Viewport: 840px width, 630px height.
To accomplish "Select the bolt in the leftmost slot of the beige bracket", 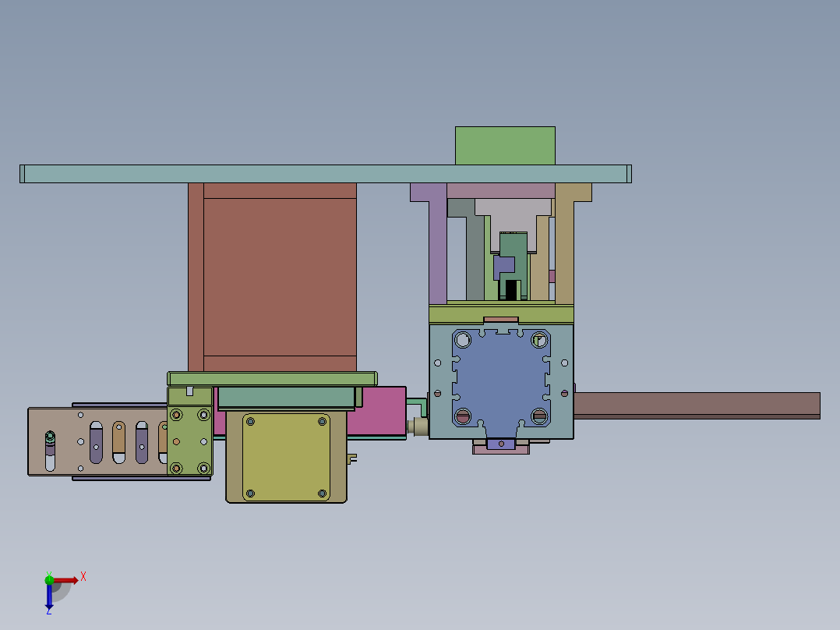I will coord(50,437).
